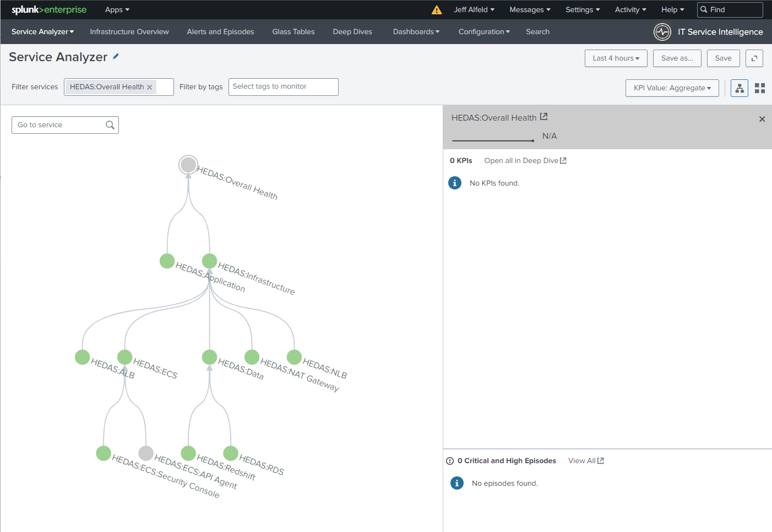This screenshot has height=532, width=772.
Task: Remove the HEDAS:Overall Health filter tag
Action: click(x=149, y=87)
